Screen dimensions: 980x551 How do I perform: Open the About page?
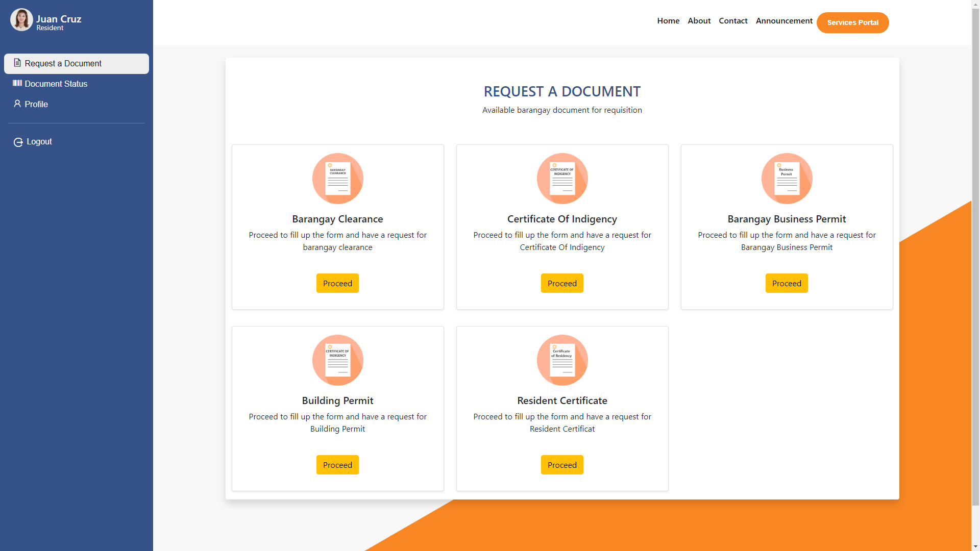(699, 20)
